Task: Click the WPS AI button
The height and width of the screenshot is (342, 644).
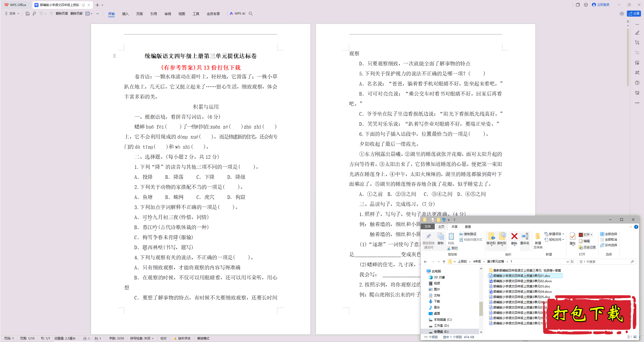Action: (237, 14)
